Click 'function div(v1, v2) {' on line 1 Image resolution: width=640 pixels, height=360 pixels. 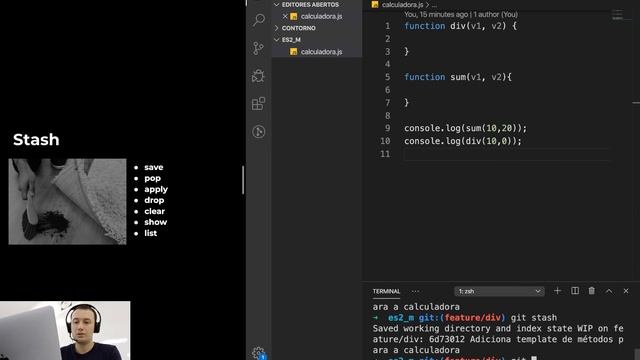click(460, 26)
